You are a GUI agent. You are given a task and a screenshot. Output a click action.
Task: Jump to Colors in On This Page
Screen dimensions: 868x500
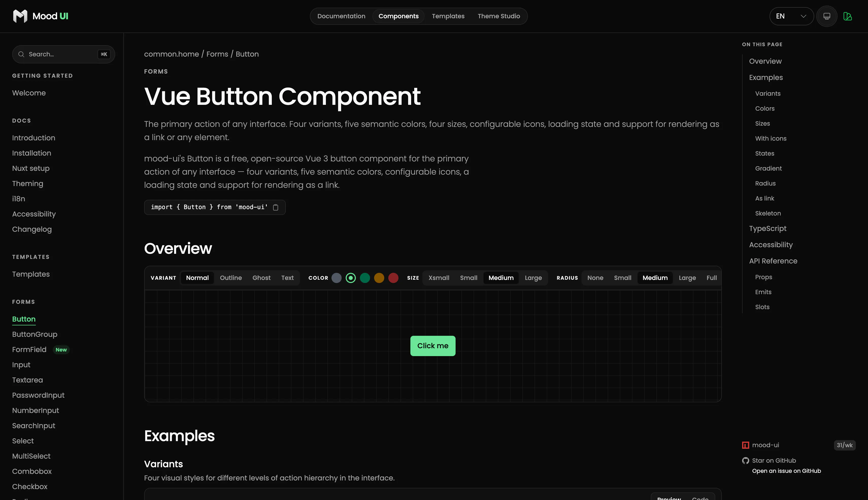point(765,109)
